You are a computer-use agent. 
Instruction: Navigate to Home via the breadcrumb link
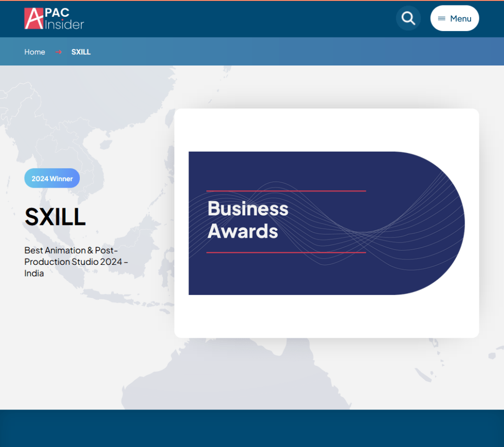coord(34,52)
